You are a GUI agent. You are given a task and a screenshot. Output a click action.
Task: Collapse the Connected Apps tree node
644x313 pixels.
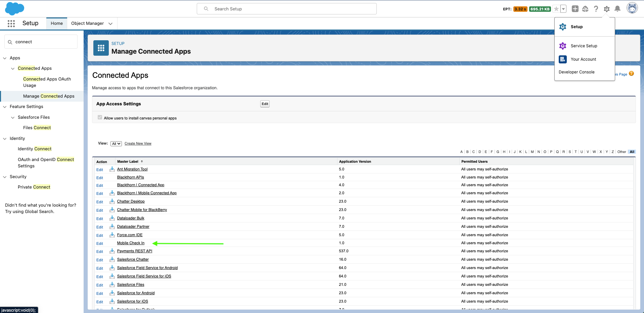[x=13, y=68]
